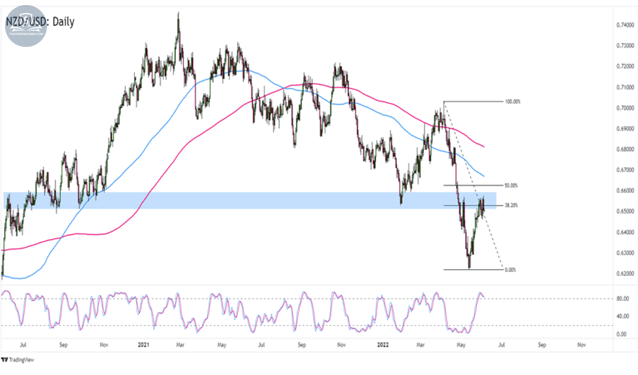The image size is (638, 375).
Task: Select the 0.63000 price level label
Action: pyautogui.click(x=625, y=253)
